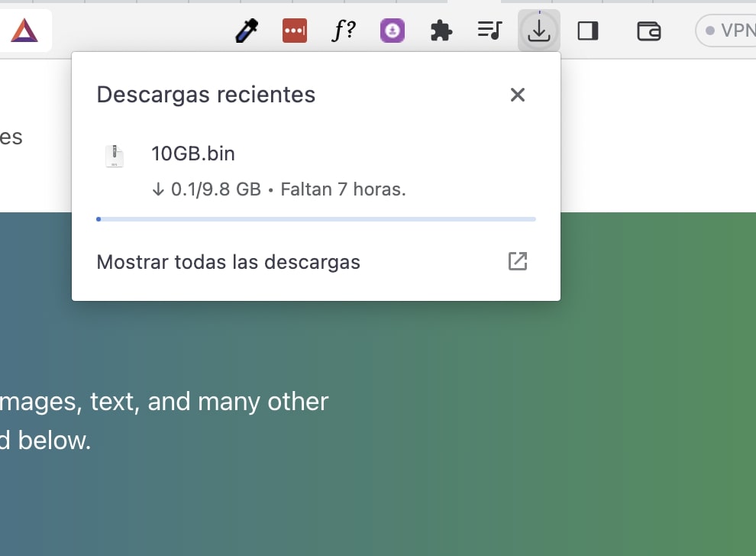Viewport: 756px width, 556px height.
Task: Click the download progress bar
Action: 316,219
